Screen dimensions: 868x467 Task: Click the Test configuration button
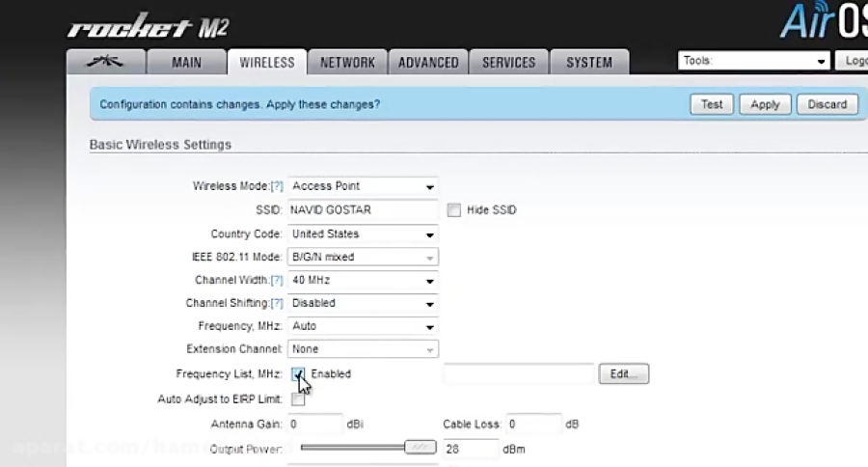click(x=712, y=104)
